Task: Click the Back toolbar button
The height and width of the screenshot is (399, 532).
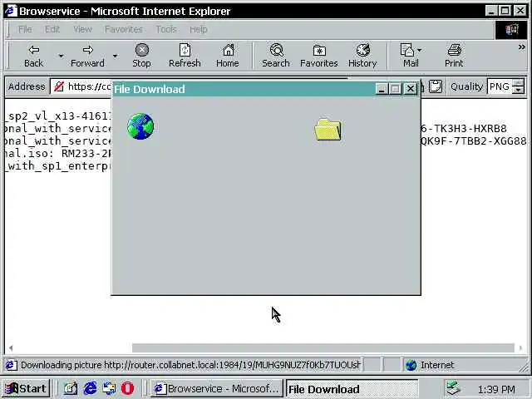Action: click(33, 57)
